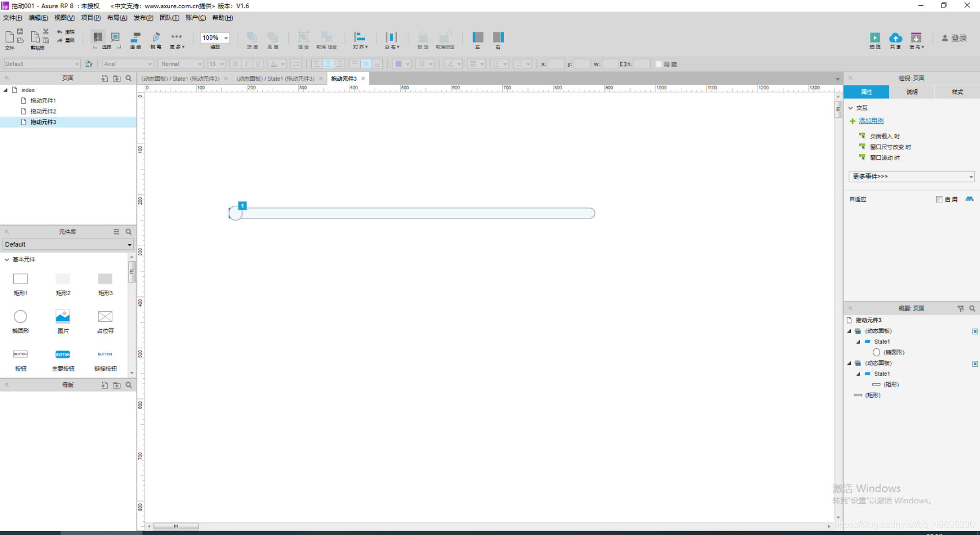The height and width of the screenshot is (535, 980).
Task: Click the unlock (取消锁定) icon
Action: (x=445, y=37)
